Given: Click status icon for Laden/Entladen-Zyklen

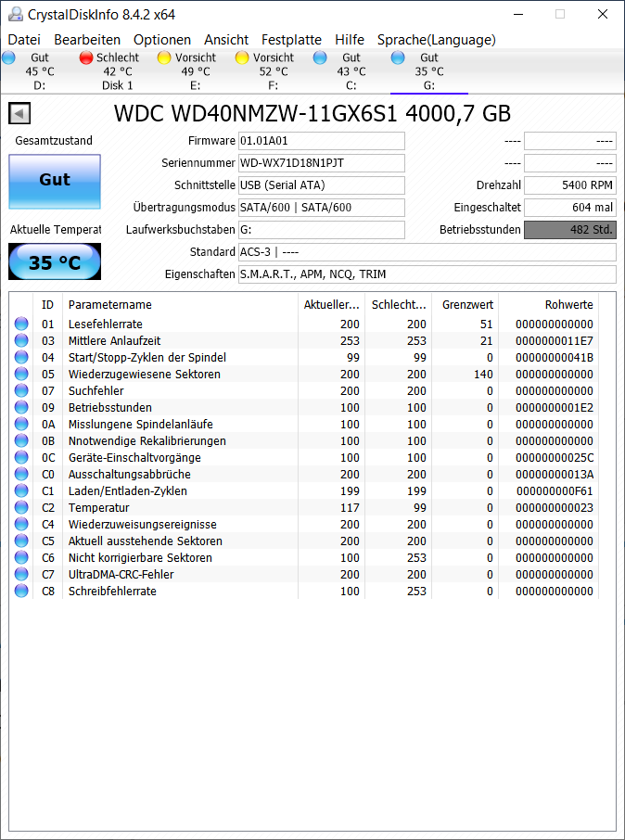Looking at the screenshot, I should [21, 490].
